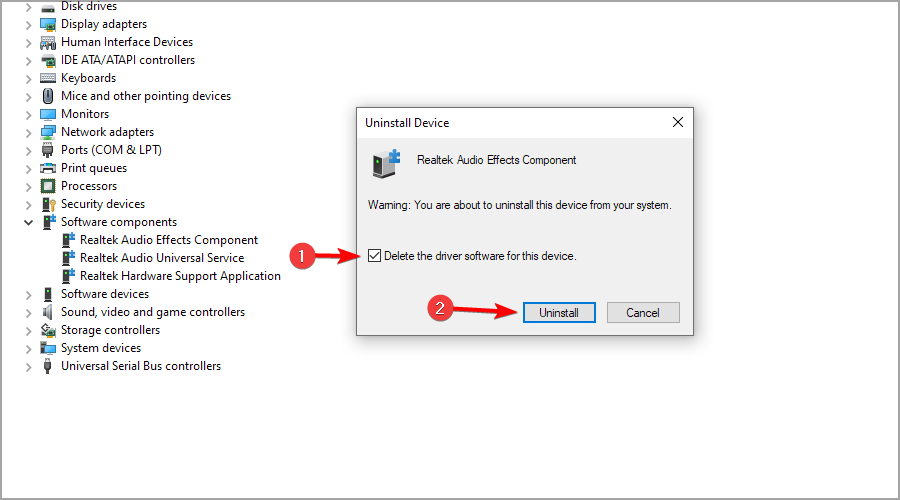Click the Processors chip icon

point(48,186)
